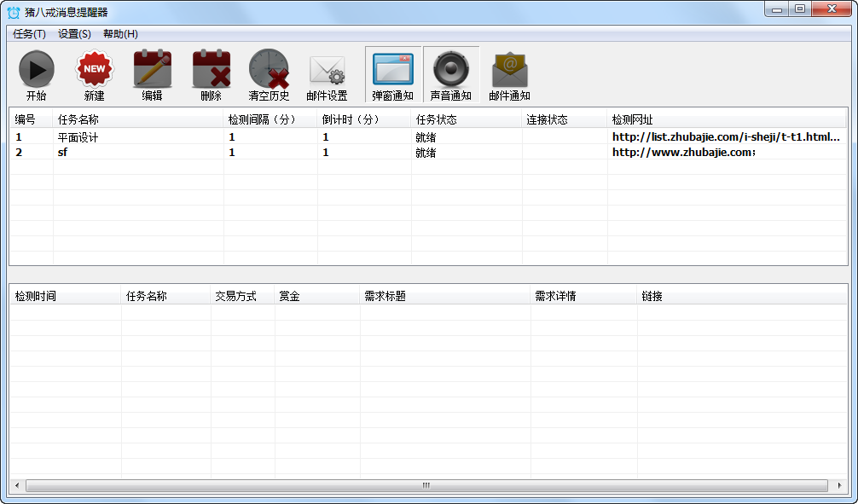Maximize the 猪八戒消息提醒器 window
The height and width of the screenshot is (504, 858).
pyautogui.click(x=800, y=9)
